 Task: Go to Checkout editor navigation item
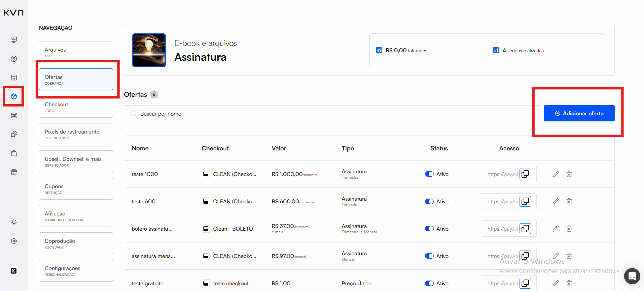[76, 107]
